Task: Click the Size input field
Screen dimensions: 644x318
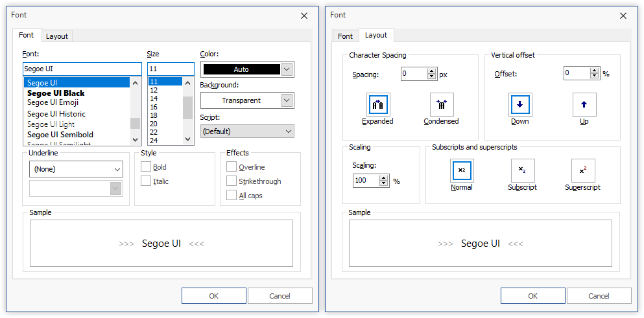Action: click(x=171, y=69)
